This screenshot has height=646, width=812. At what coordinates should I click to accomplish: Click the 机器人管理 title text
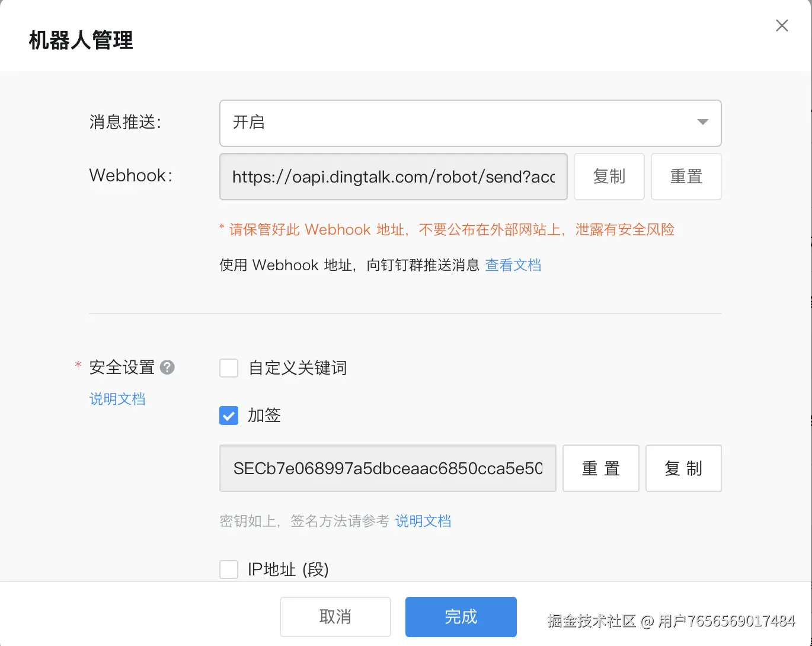[81, 40]
